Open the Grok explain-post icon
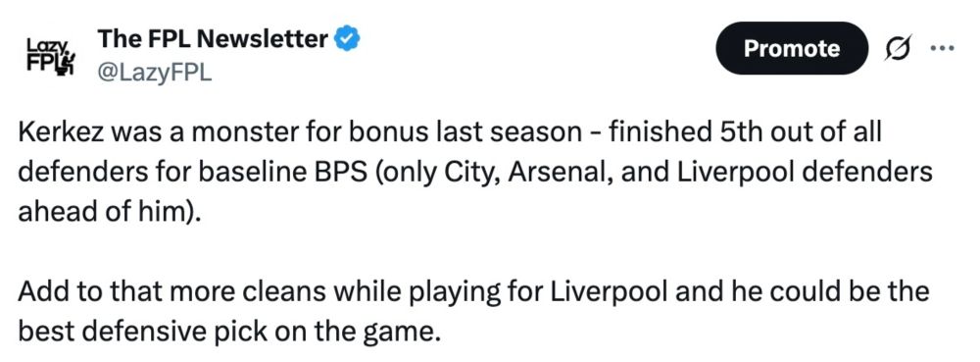Image resolution: width=980 pixels, height=362 pixels. click(x=897, y=48)
